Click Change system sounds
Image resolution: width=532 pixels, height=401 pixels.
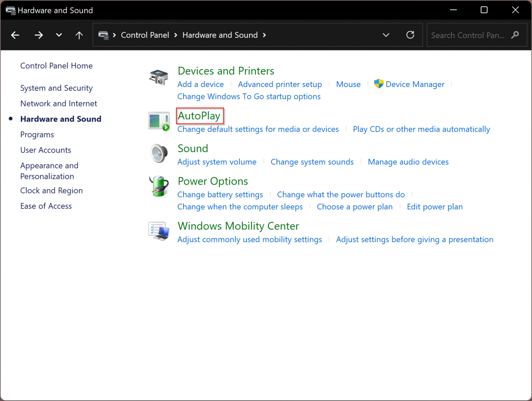point(312,162)
